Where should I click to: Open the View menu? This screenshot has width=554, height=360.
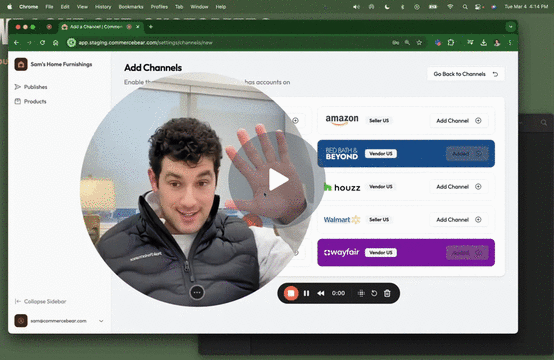pyautogui.click(x=82, y=7)
